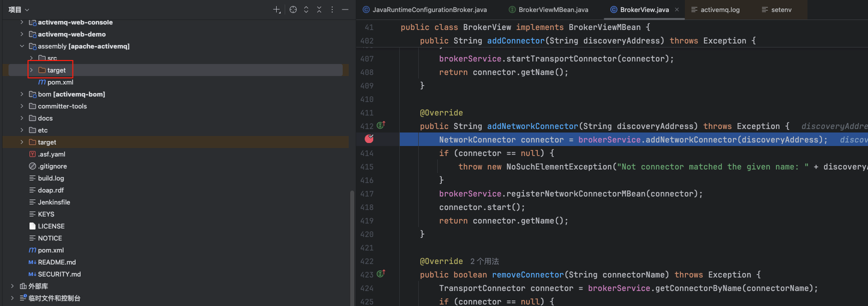868x306 pixels.
Task: Open the 项目 view dropdown
Action: coord(19,9)
